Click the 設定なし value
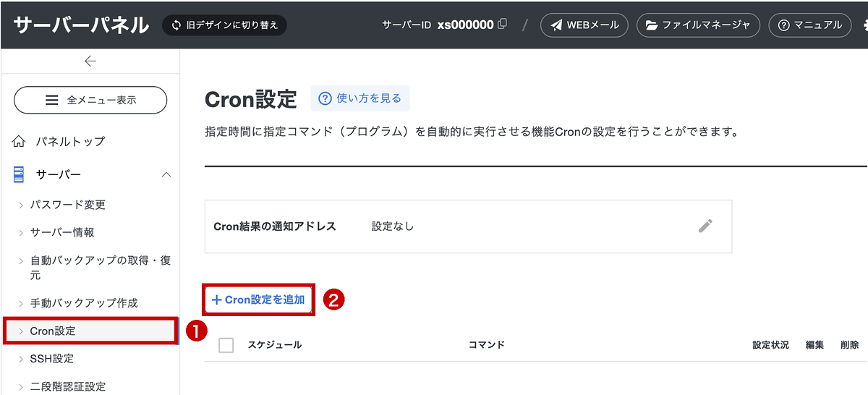 (393, 226)
